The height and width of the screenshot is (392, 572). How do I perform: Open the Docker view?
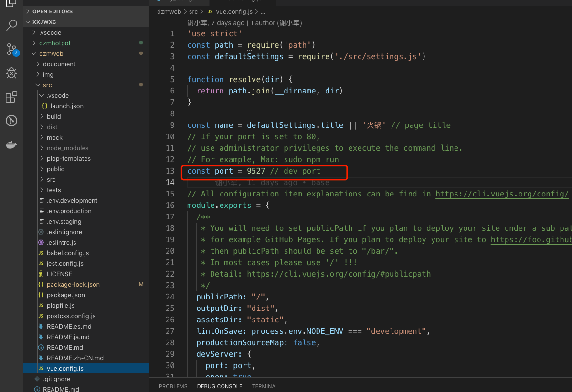[x=11, y=144]
